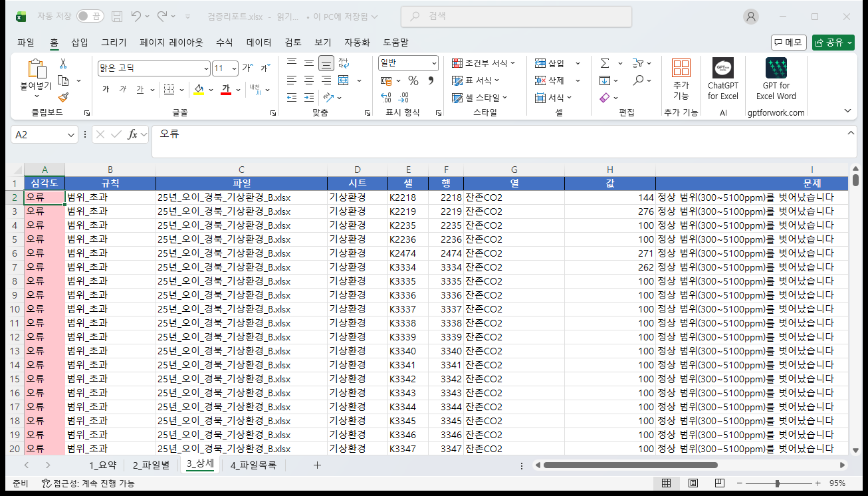Click the user account avatar icon

(751, 17)
